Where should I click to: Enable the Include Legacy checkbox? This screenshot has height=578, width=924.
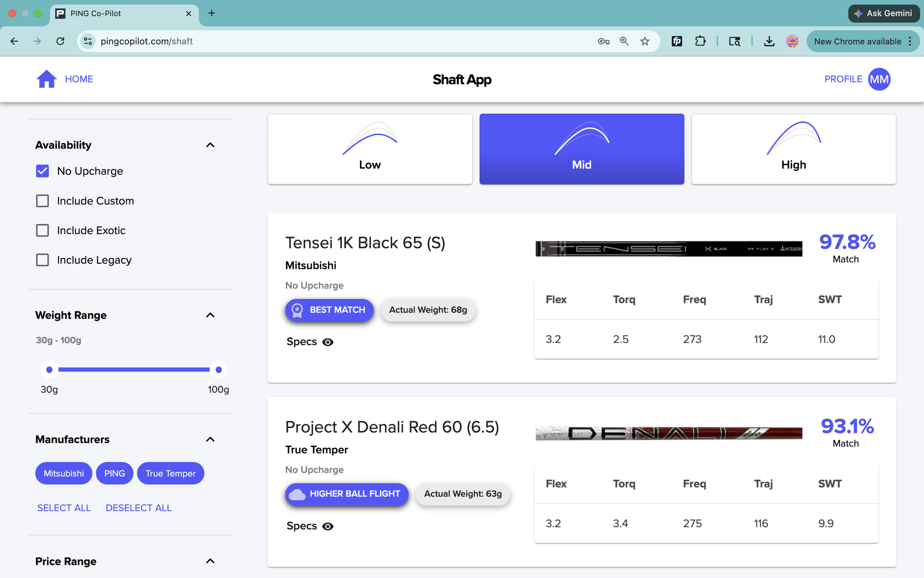(43, 260)
